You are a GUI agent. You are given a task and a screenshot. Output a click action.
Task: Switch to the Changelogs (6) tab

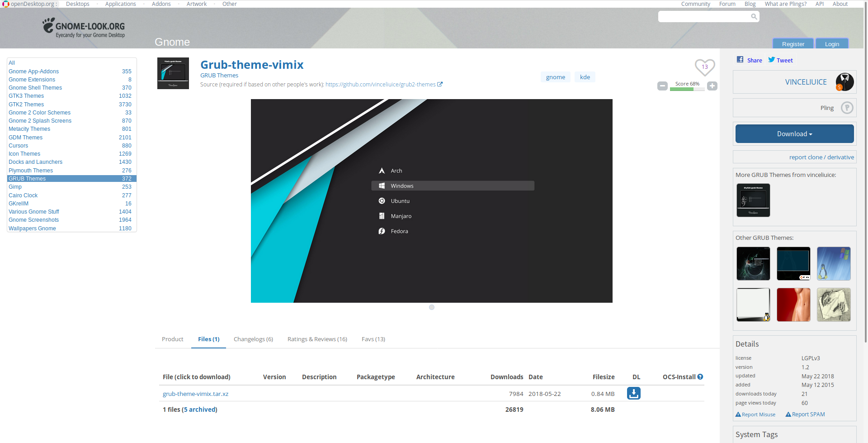tap(253, 339)
